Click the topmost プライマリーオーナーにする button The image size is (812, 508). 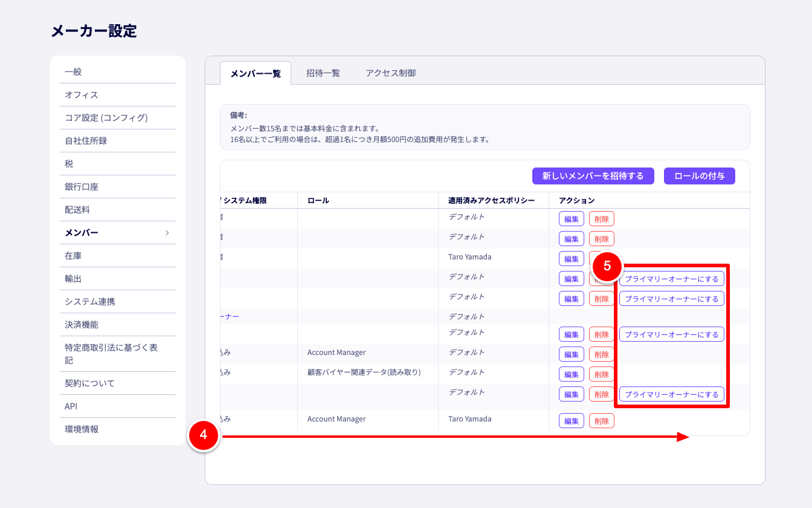pos(671,279)
